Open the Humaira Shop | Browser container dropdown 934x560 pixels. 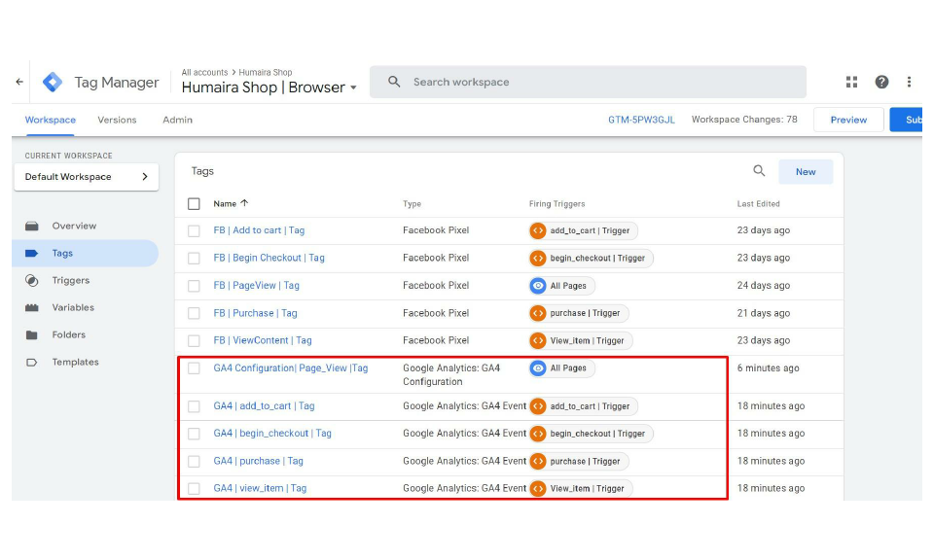point(354,87)
